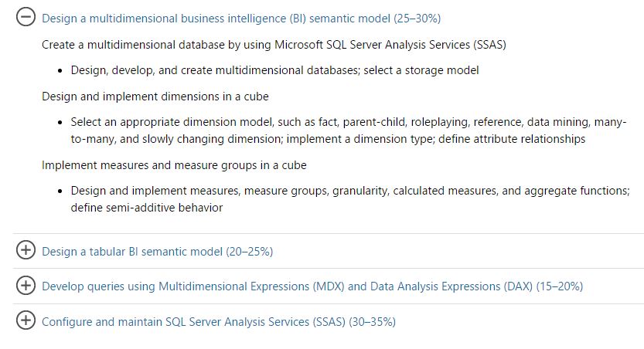
Task: Click the bullet dot before 'Design and implement measures'
Action: 60,191
